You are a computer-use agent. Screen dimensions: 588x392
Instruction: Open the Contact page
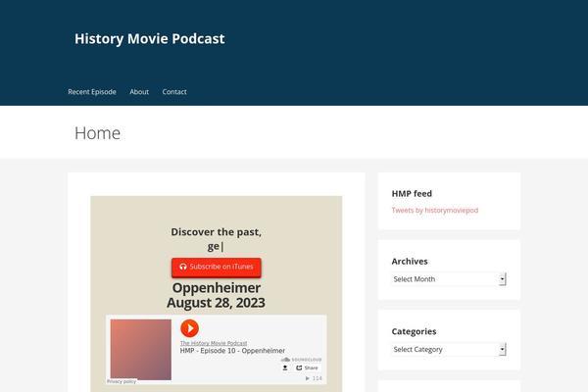coord(174,92)
